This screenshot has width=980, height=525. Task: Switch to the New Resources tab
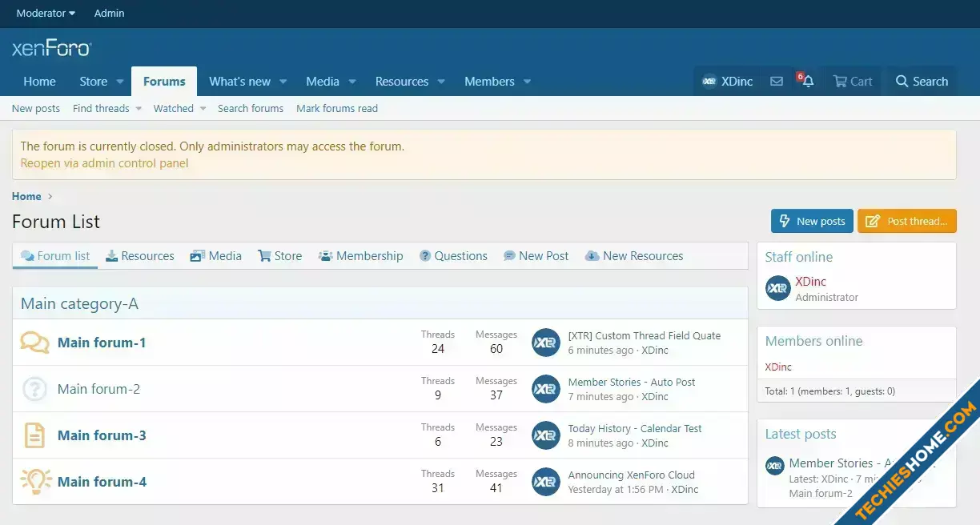(x=634, y=256)
